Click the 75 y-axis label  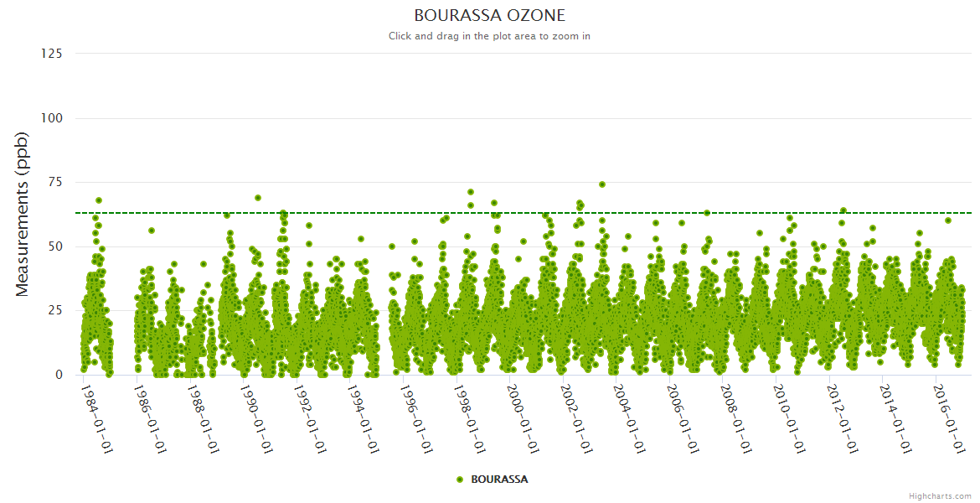point(54,183)
